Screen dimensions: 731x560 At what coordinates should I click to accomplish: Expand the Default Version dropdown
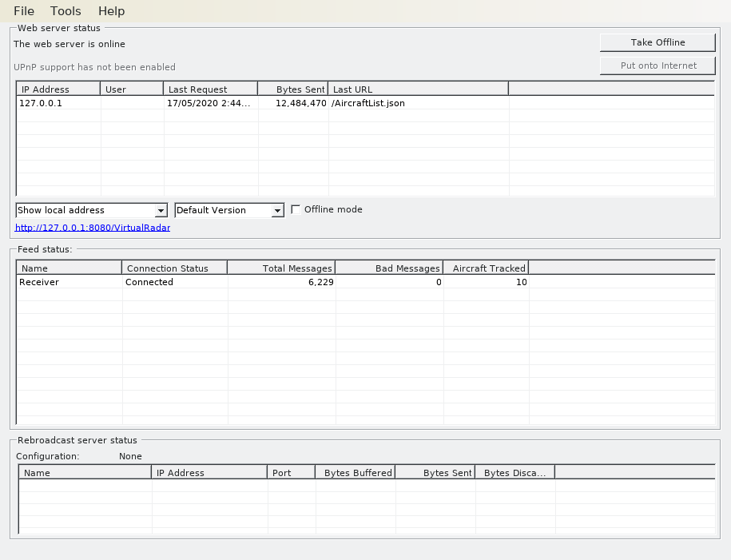(278, 211)
